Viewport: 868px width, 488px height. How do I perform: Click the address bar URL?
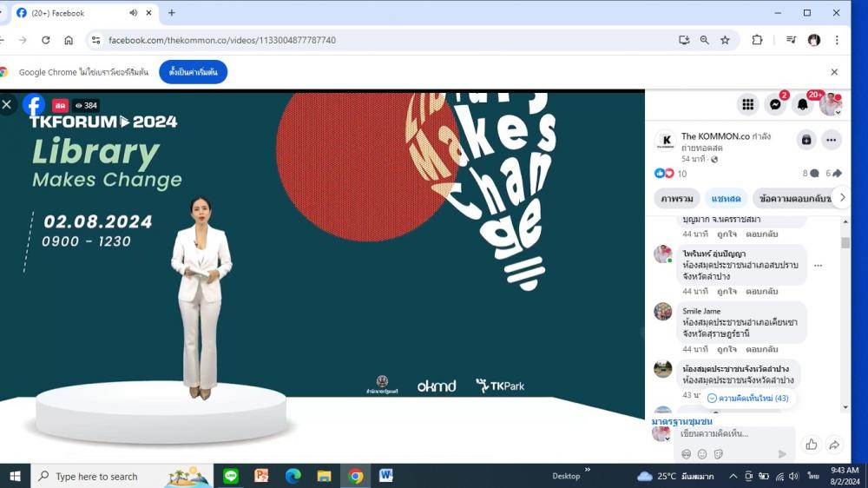[222, 40]
